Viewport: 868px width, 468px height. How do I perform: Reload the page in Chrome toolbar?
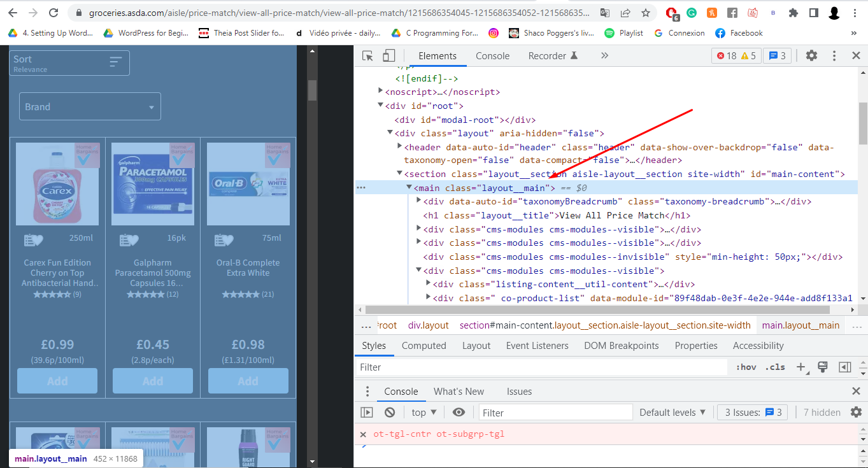point(54,13)
